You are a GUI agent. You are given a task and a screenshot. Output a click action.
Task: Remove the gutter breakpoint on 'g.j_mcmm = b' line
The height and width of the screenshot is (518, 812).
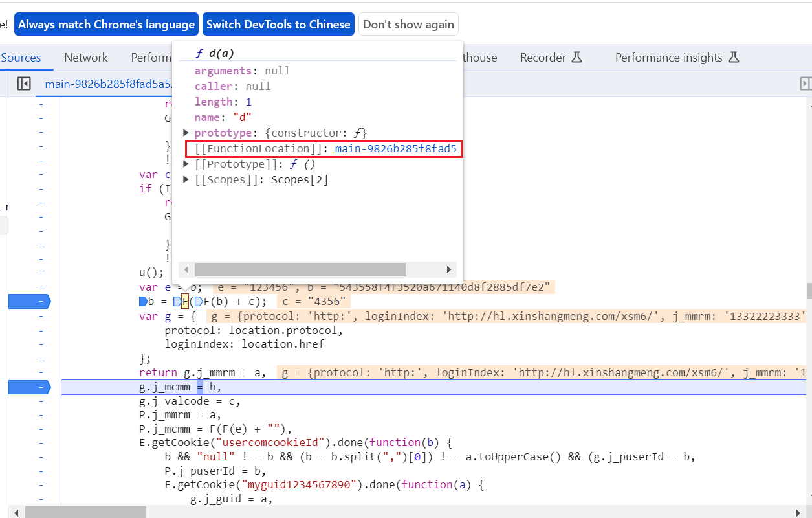[29, 387]
